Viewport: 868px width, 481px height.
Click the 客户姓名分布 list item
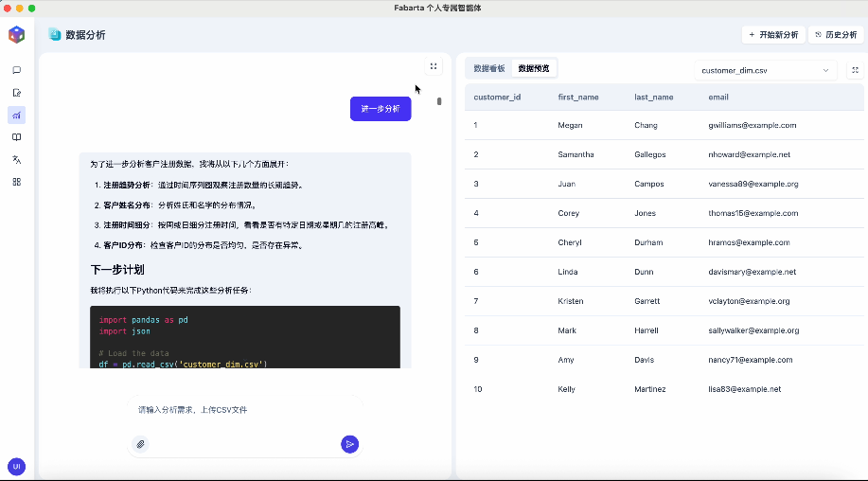click(177, 205)
